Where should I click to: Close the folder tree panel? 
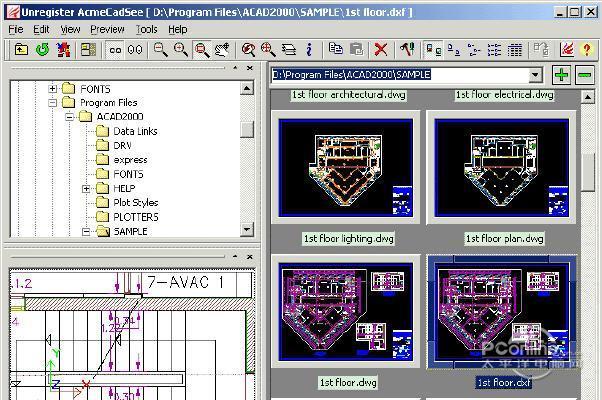tap(248, 68)
